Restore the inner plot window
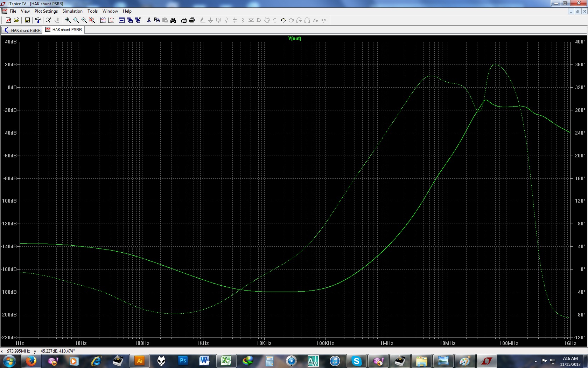This screenshot has height=368, width=588. pos(577,11)
